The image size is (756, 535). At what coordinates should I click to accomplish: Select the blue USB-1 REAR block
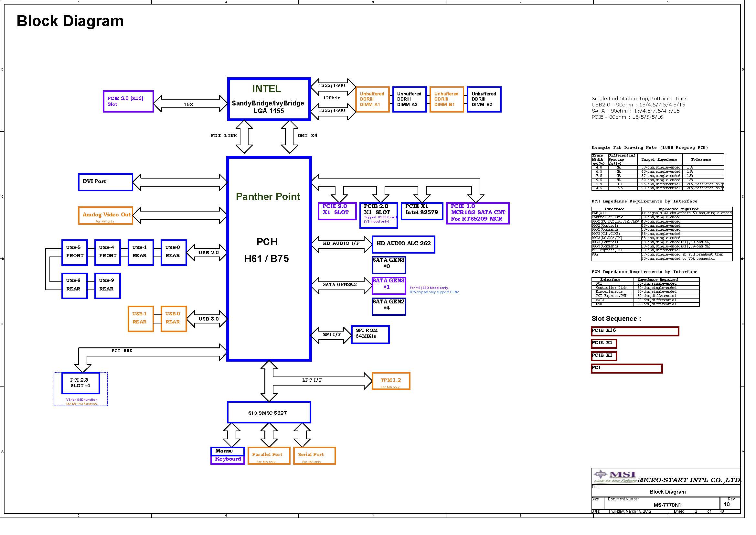coord(141,253)
